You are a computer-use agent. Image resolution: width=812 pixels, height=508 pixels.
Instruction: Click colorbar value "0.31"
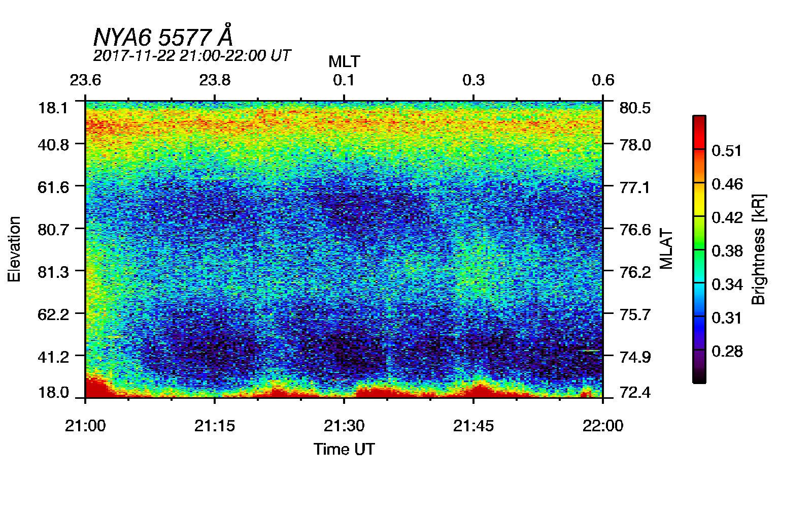click(x=727, y=318)
